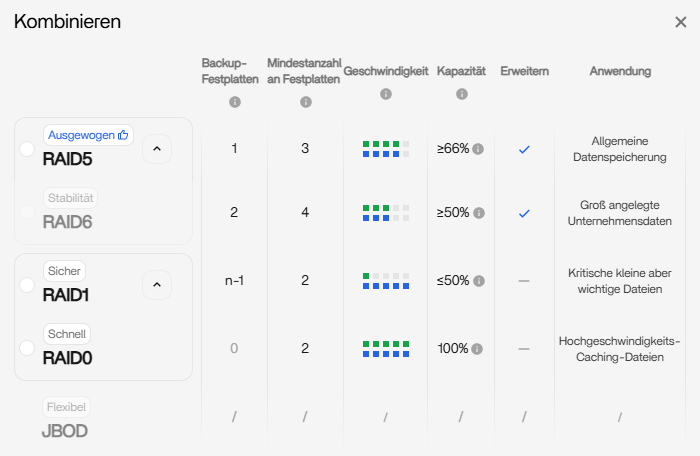
Task: Click info icon beside ≤50% capacity
Action: pyautogui.click(x=478, y=281)
